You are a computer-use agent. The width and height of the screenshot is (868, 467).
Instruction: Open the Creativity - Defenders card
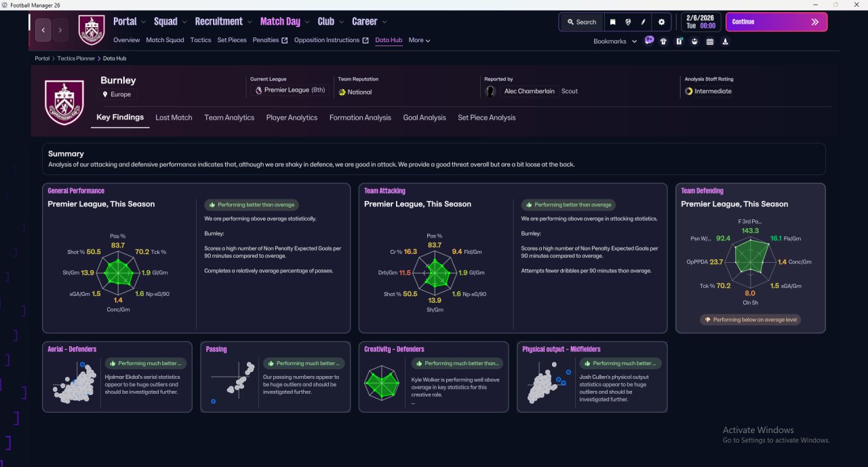tap(434, 377)
